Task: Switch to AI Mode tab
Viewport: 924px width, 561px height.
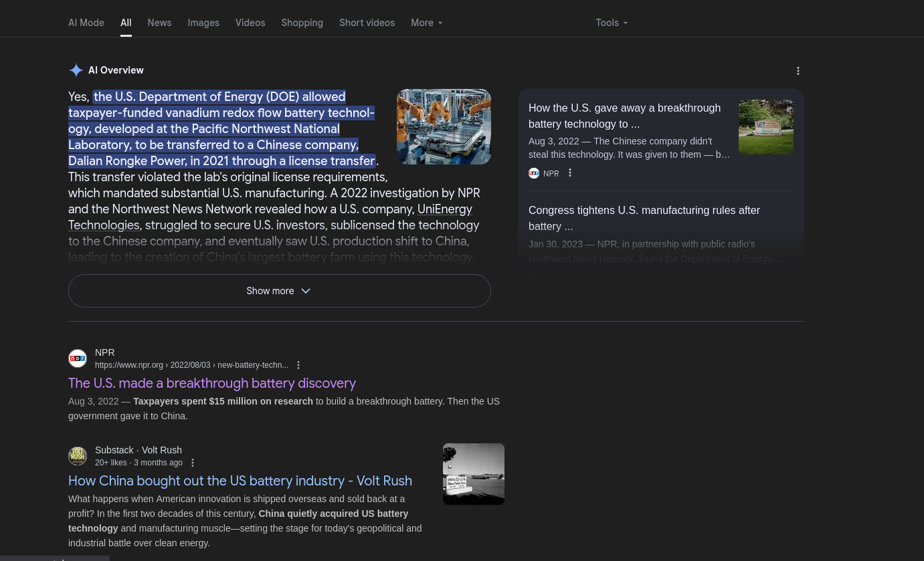Action: [86, 23]
